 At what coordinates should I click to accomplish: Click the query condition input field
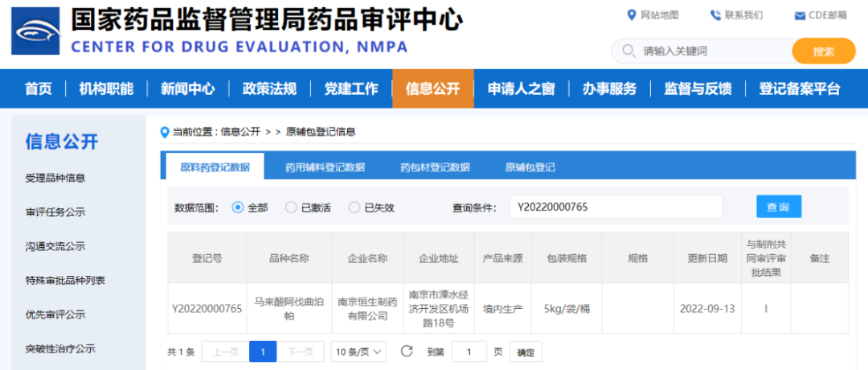(x=616, y=208)
